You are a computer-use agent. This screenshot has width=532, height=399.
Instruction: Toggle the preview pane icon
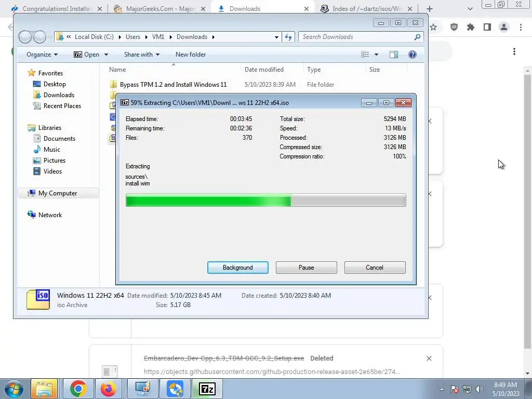pos(394,55)
